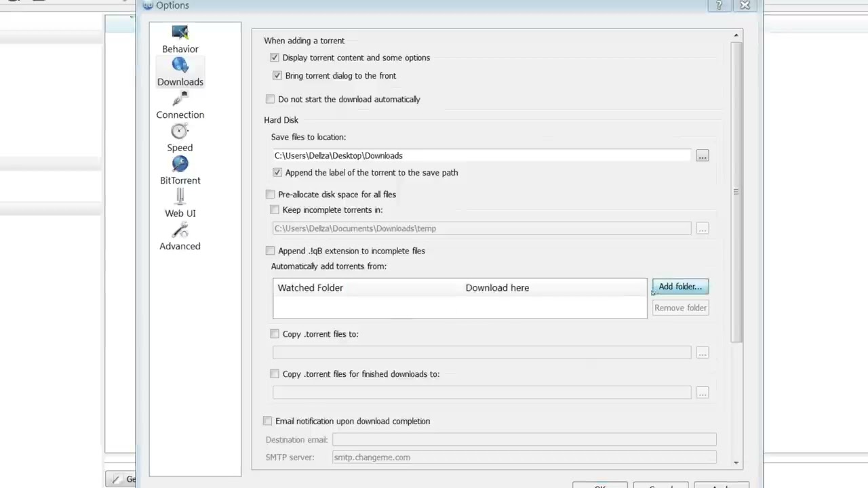Open the Connection plug icon

point(180,99)
